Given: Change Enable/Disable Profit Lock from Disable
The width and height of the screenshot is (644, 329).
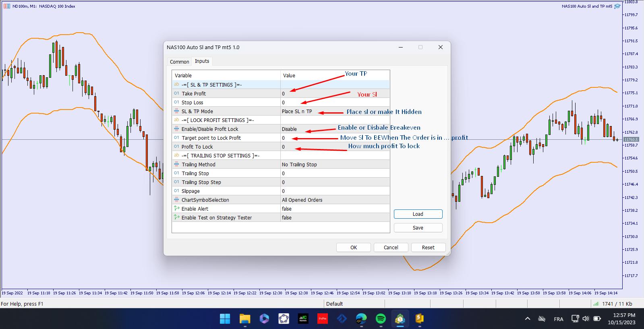Looking at the screenshot, I should [334, 129].
